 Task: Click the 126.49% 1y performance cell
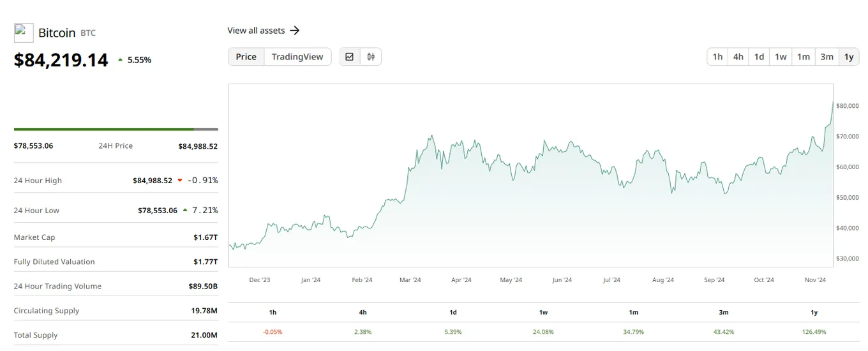[814, 332]
